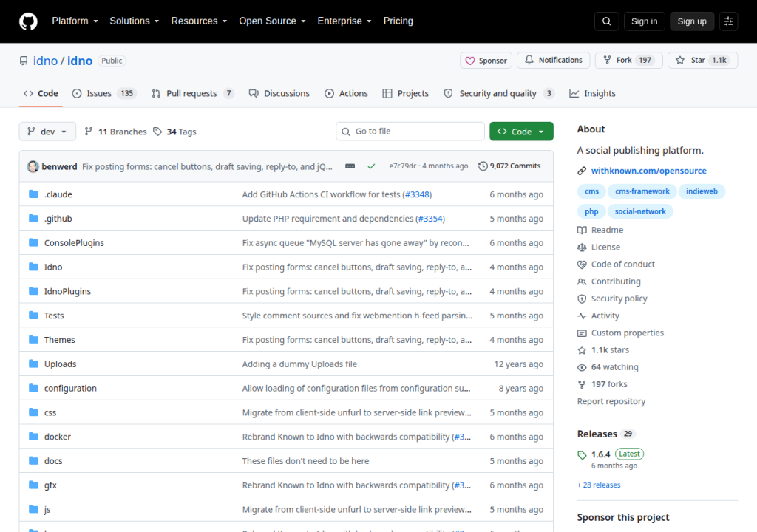Screen dimensions: 757x532
Task: Click the repository icon beside idno/idno
Action: coord(24,61)
